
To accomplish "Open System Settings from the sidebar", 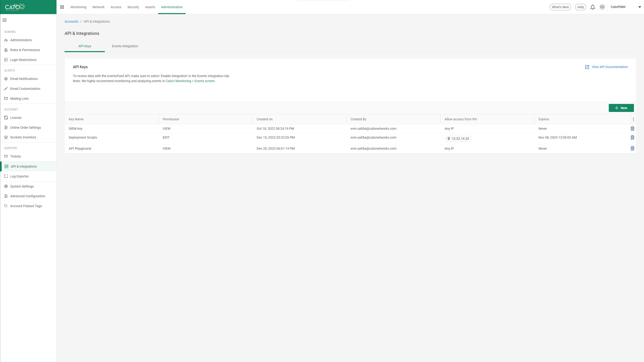I will (22, 186).
